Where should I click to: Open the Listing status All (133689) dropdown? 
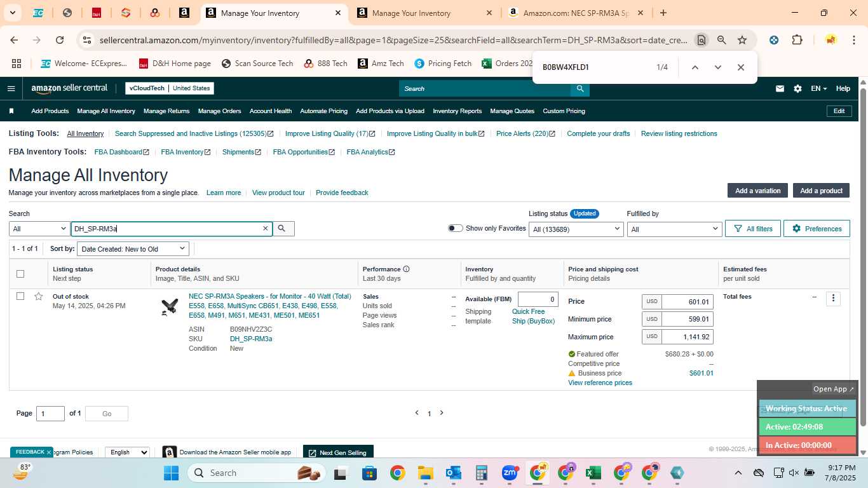tap(576, 229)
